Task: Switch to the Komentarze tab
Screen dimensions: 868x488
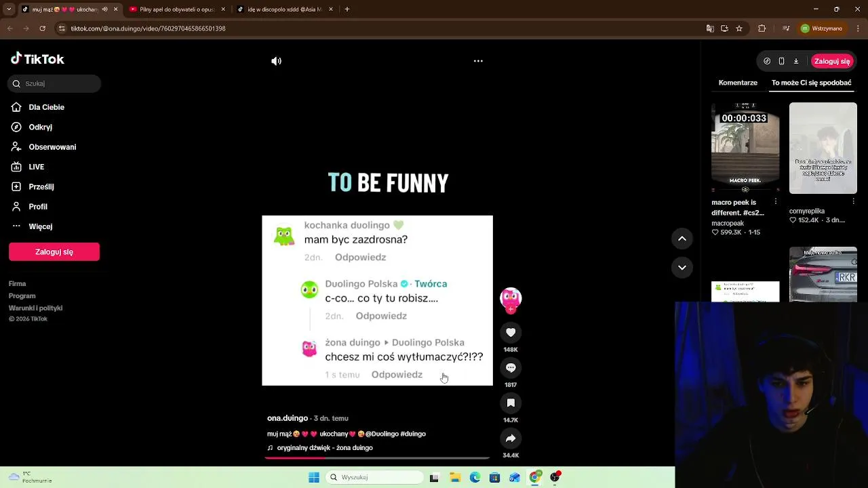Action: pos(738,83)
